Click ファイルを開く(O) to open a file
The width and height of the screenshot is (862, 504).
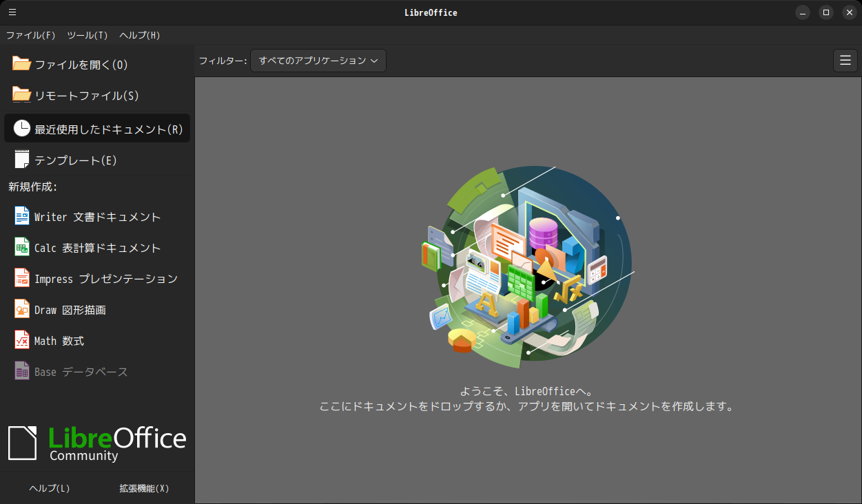[x=97, y=65]
